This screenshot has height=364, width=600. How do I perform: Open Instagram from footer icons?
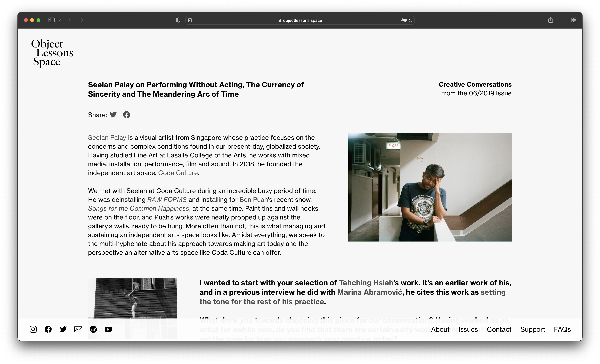tap(33, 329)
